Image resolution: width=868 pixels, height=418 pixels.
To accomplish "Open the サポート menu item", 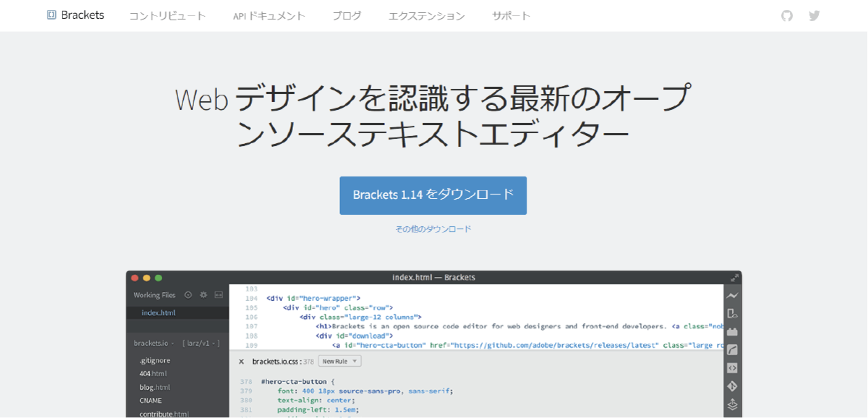I will [x=511, y=16].
